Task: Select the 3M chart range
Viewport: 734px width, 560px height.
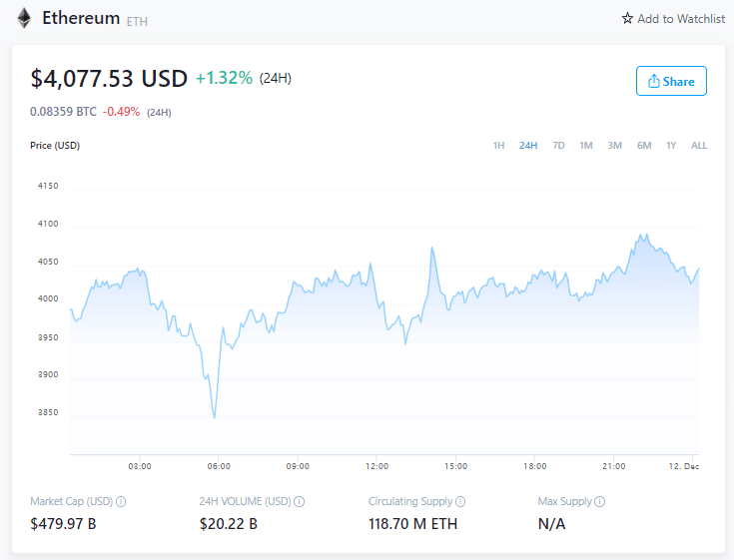Action: pyautogui.click(x=614, y=146)
